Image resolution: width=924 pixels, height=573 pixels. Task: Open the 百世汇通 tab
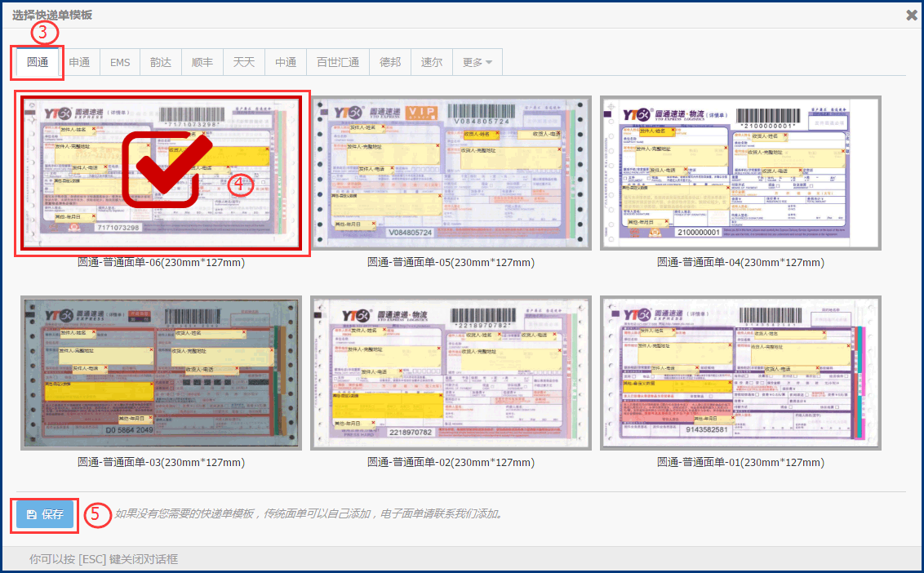[338, 62]
